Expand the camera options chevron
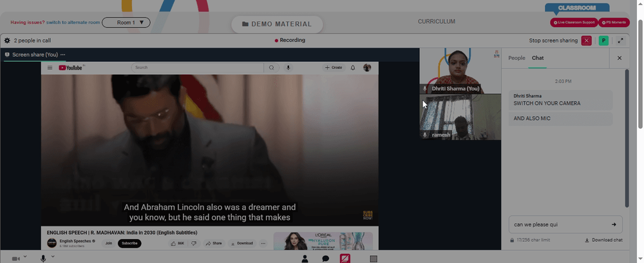This screenshot has width=644, height=263. click(25, 257)
